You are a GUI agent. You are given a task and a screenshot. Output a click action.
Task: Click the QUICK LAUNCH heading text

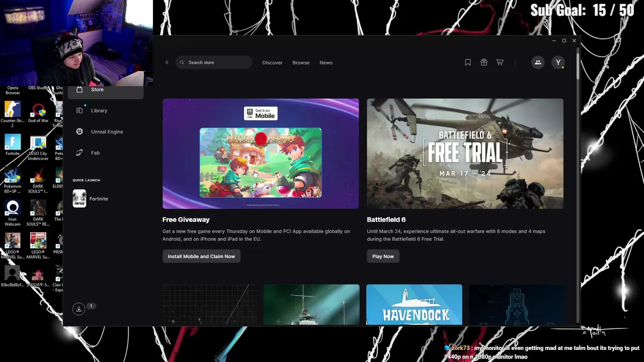(x=86, y=180)
